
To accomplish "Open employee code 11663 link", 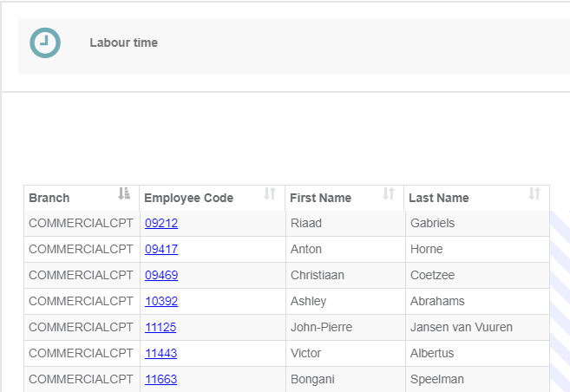I will click(x=161, y=379).
